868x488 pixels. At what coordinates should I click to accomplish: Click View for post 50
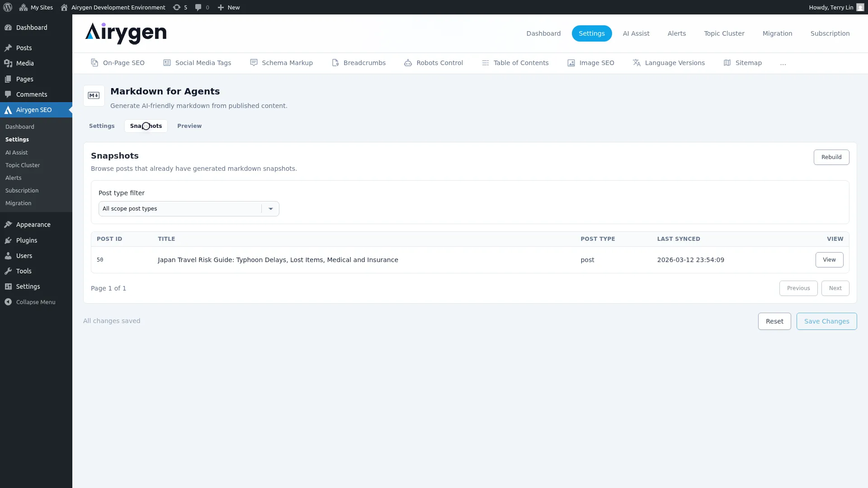(829, 260)
